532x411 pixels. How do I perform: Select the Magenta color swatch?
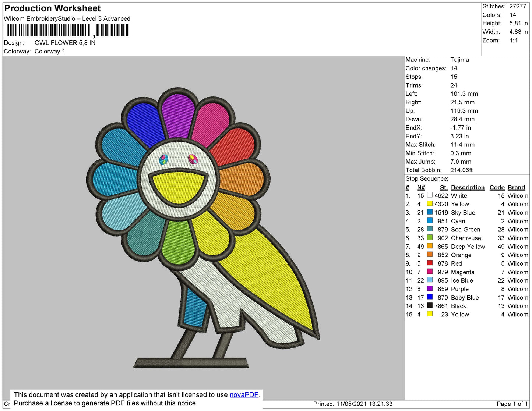pyautogui.click(x=430, y=272)
